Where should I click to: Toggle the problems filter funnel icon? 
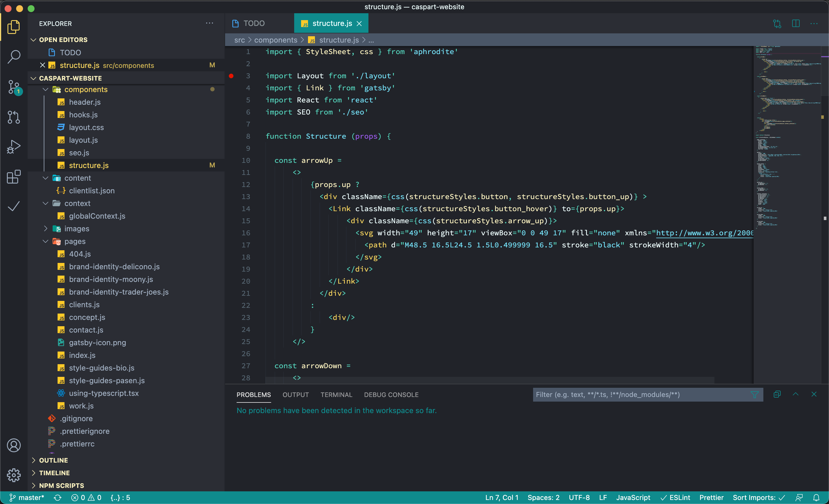754,394
